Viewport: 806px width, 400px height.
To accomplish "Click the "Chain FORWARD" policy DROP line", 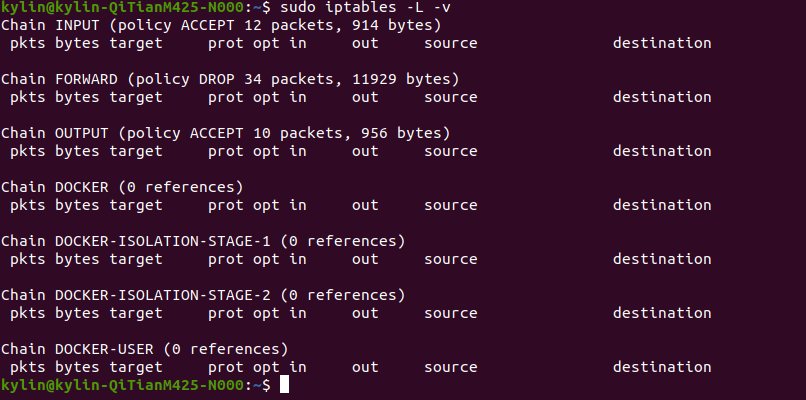I will pyautogui.click(x=230, y=79).
